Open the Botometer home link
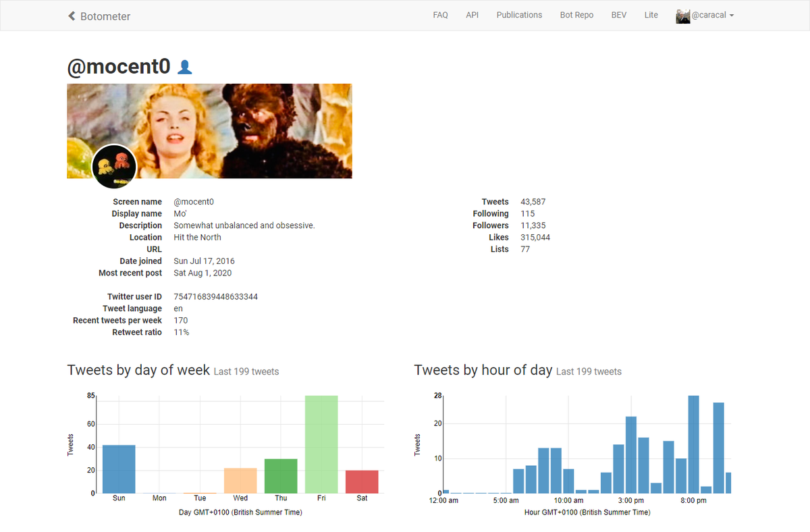This screenshot has width=810, height=532. coord(105,16)
